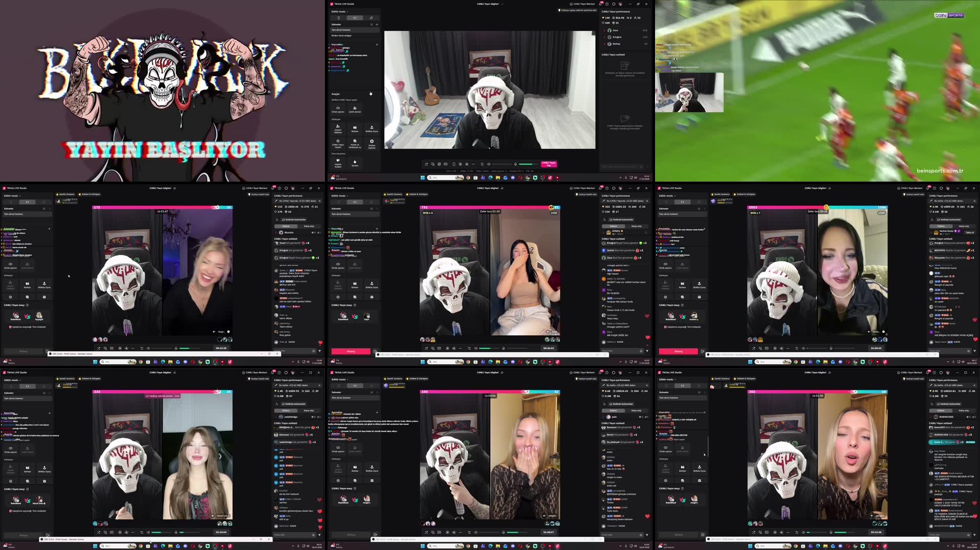Viewport: 980px width, 550px height.
Task: Adjust the green volume slider below the preview
Action: pos(526,164)
